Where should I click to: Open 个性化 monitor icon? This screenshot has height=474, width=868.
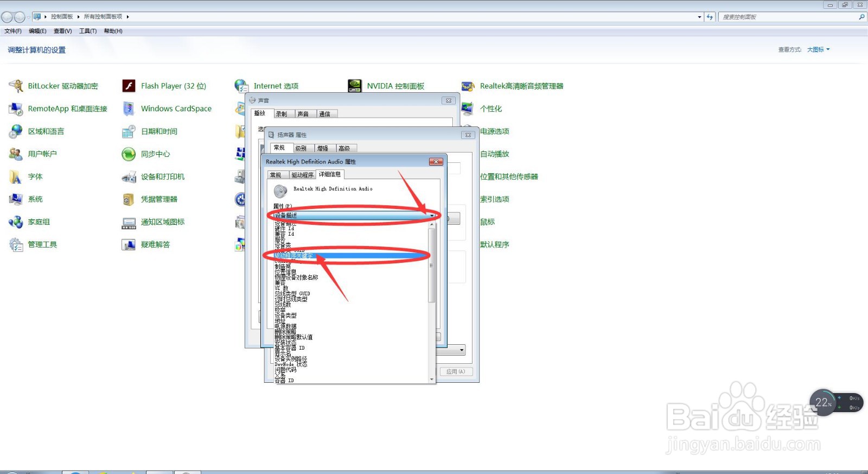(468, 109)
